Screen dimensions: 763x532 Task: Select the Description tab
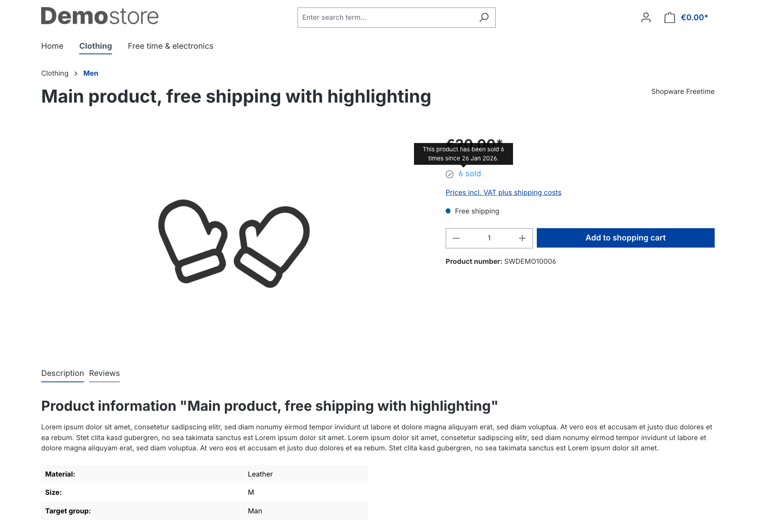pyautogui.click(x=63, y=373)
